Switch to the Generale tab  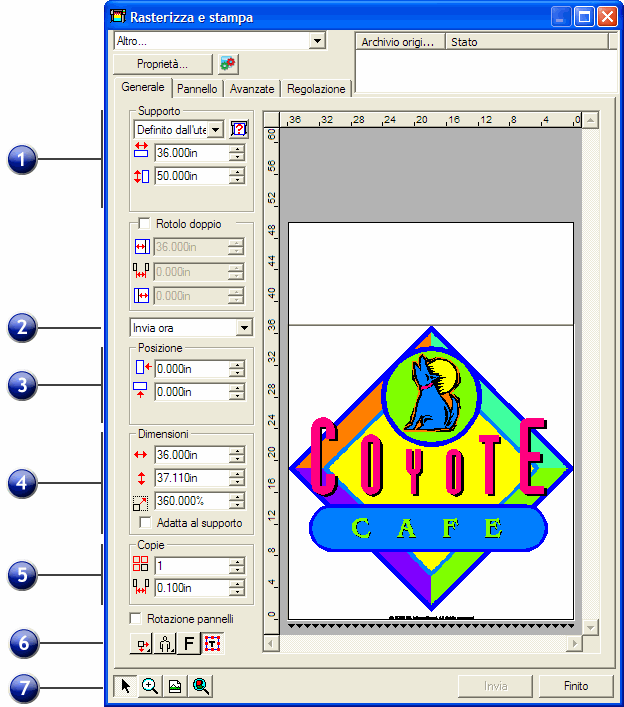142,87
